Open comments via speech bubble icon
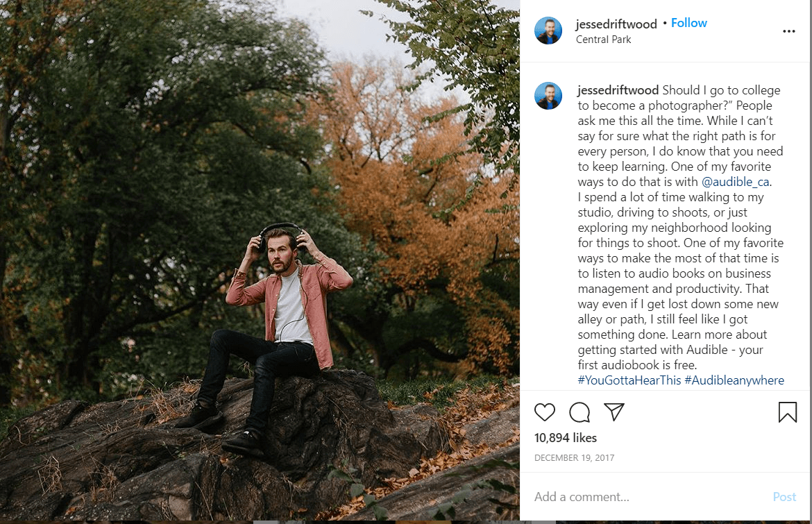812x524 pixels. [580, 412]
